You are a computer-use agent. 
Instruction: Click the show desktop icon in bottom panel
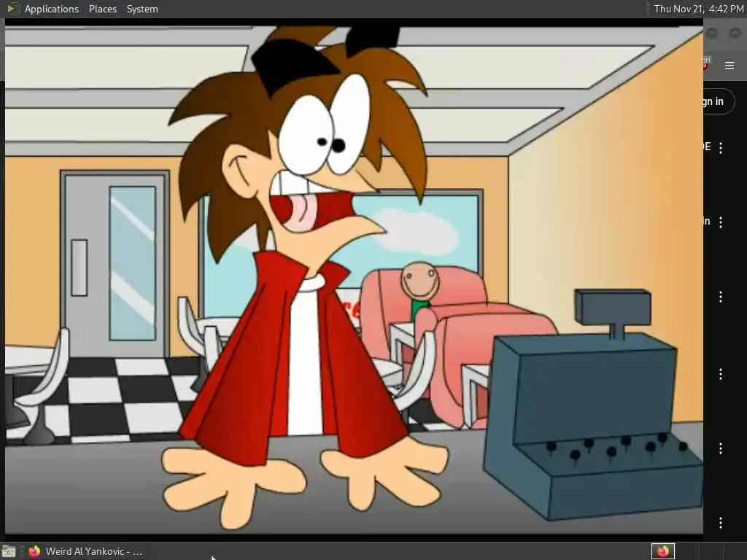9,551
